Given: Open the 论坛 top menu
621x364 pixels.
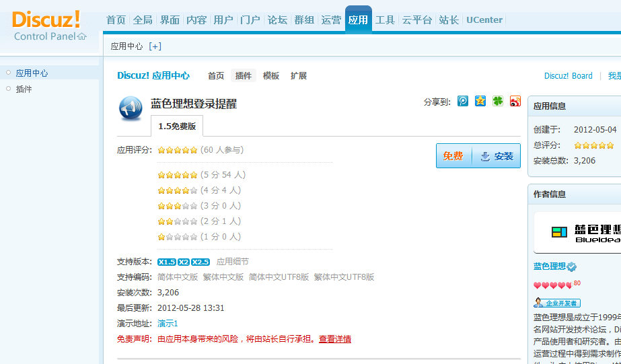Looking at the screenshot, I should click(x=277, y=20).
